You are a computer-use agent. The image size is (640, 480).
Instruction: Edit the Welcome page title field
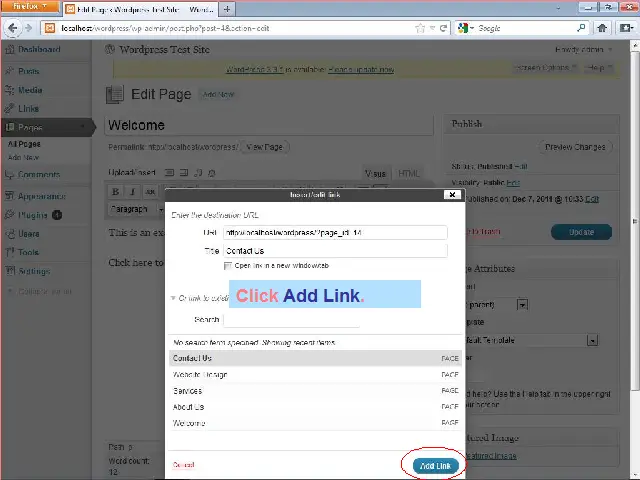(x=269, y=125)
